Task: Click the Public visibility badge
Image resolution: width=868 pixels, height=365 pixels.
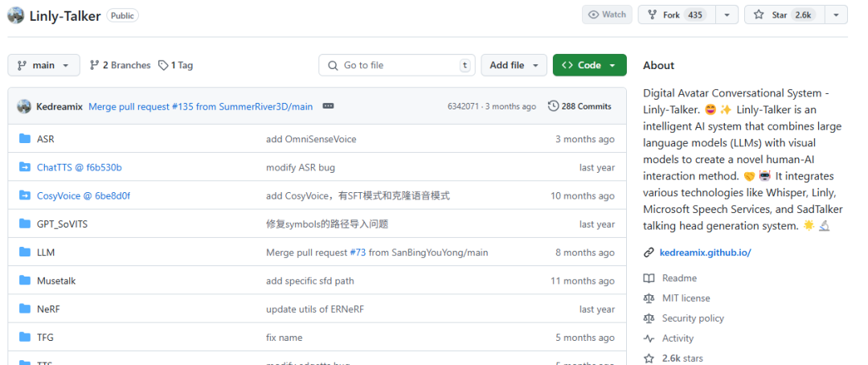Action: (122, 15)
